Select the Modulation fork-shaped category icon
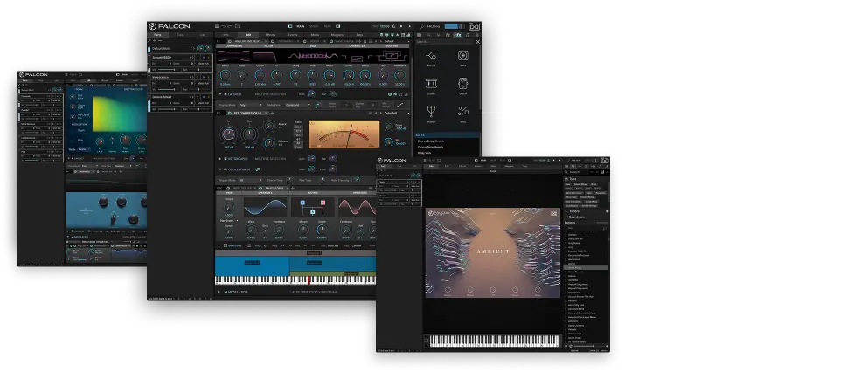The width and height of the screenshot is (868, 372). tap(431, 112)
